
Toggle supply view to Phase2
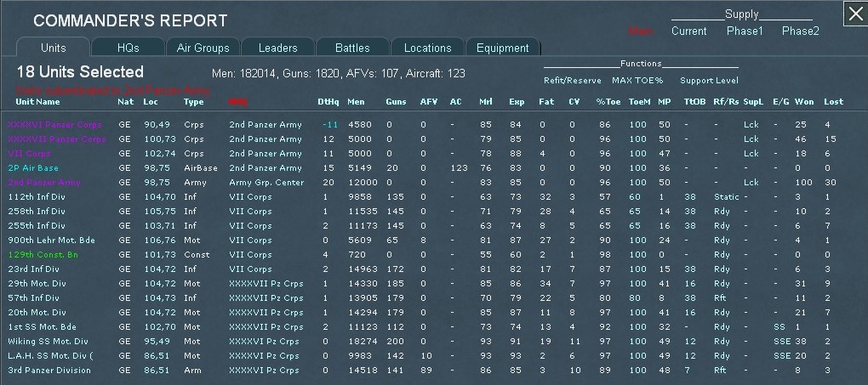click(800, 31)
